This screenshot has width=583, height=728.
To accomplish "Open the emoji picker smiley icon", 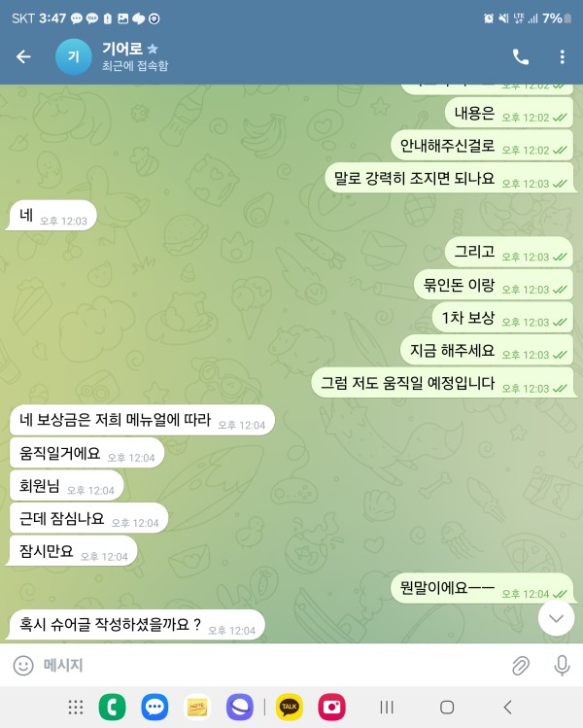I will click(x=23, y=666).
